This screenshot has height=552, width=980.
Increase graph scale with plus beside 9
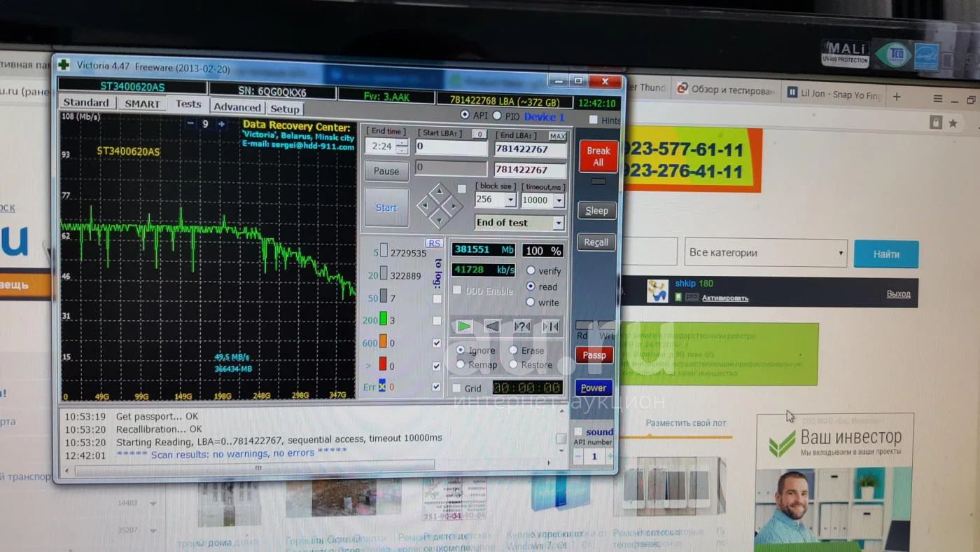coord(221,124)
